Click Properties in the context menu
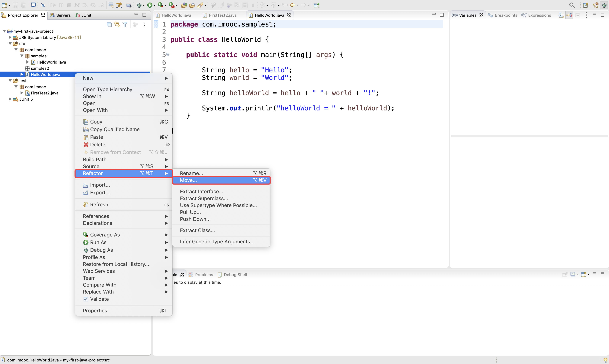 pyautogui.click(x=124, y=311)
